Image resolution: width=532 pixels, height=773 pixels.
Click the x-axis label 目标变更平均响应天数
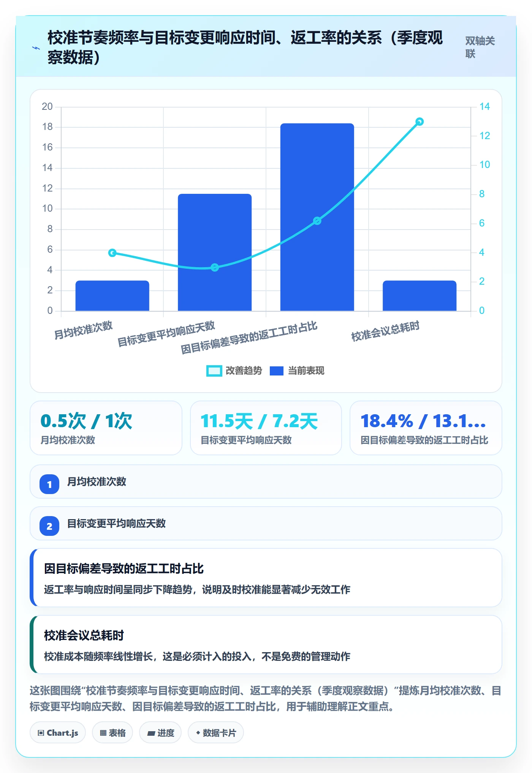pos(166,334)
